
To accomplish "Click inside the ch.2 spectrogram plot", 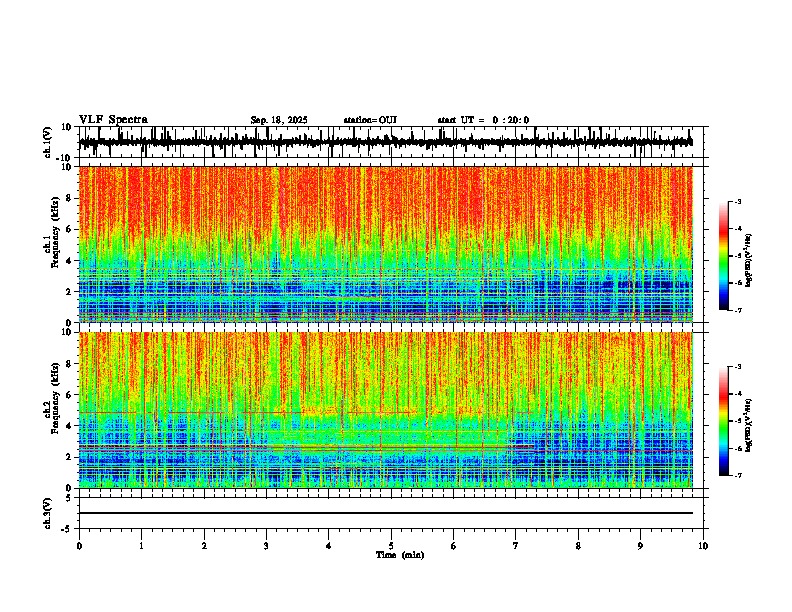I will click(386, 410).
